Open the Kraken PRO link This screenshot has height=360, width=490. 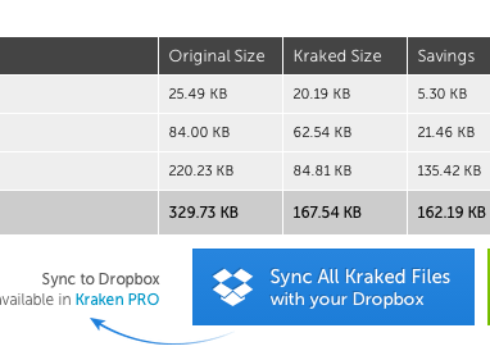(117, 299)
